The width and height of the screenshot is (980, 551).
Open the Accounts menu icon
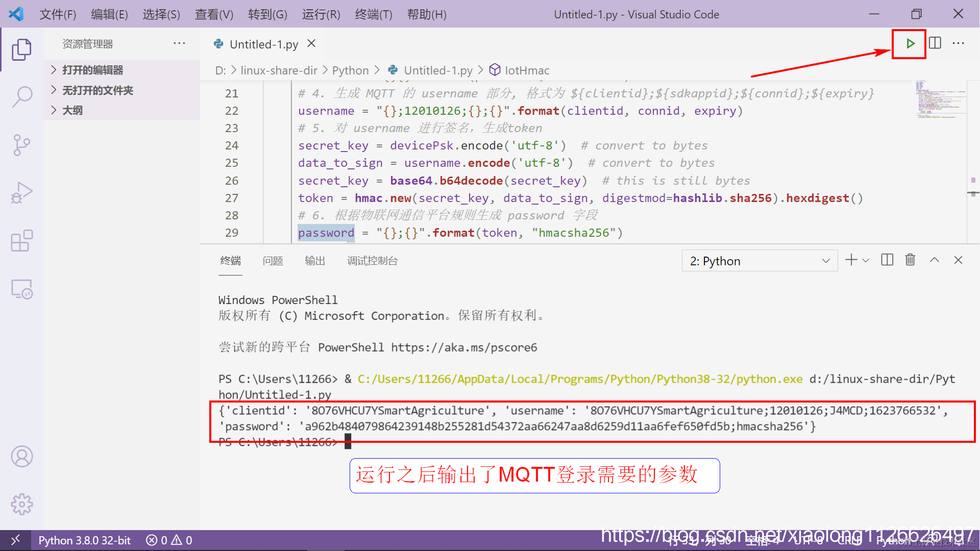[x=21, y=457]
